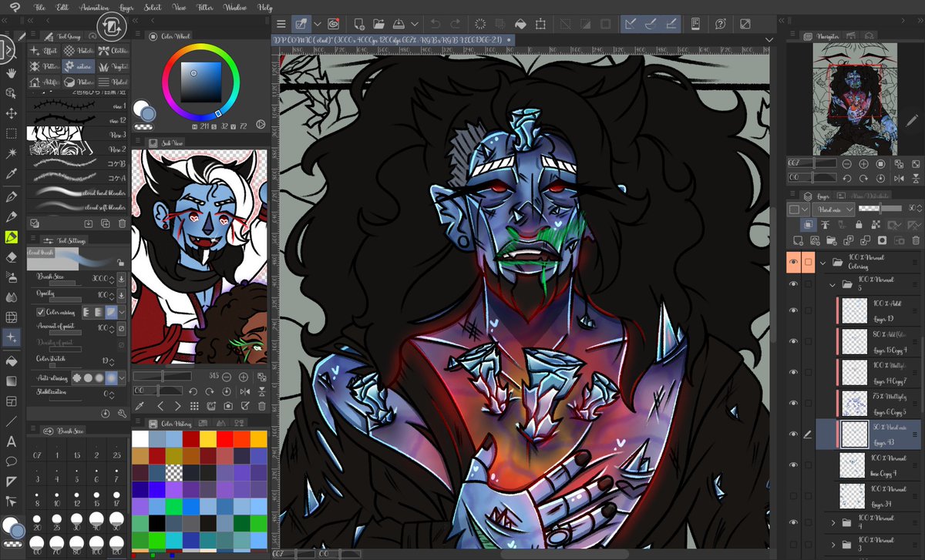Click the help question mark icon
925x560 pixels.
(721, 24)
